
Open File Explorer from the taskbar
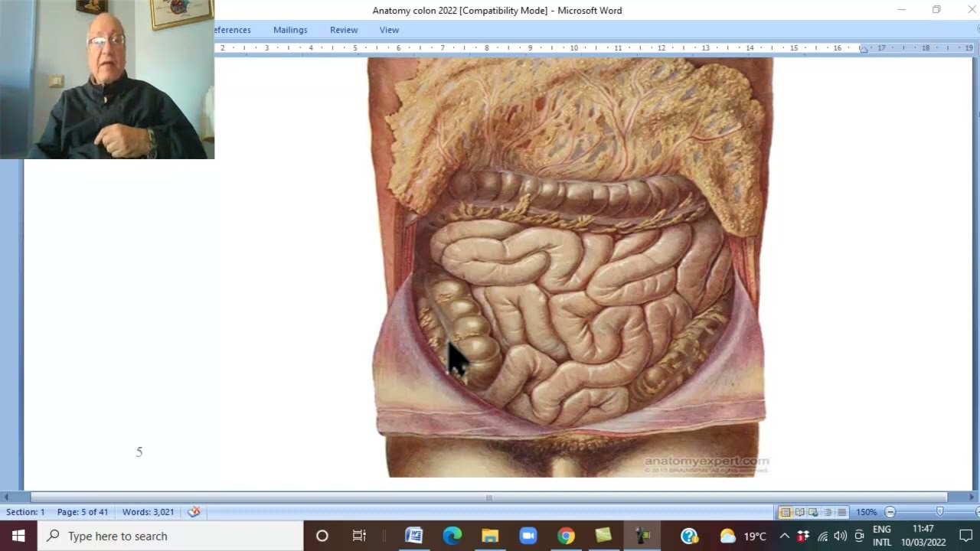point(490,536)
